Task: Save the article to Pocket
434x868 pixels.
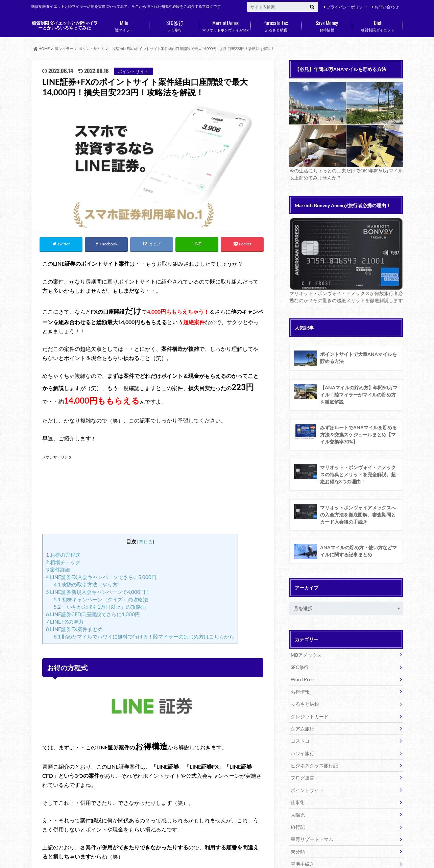Action: (x=242, y=244)
